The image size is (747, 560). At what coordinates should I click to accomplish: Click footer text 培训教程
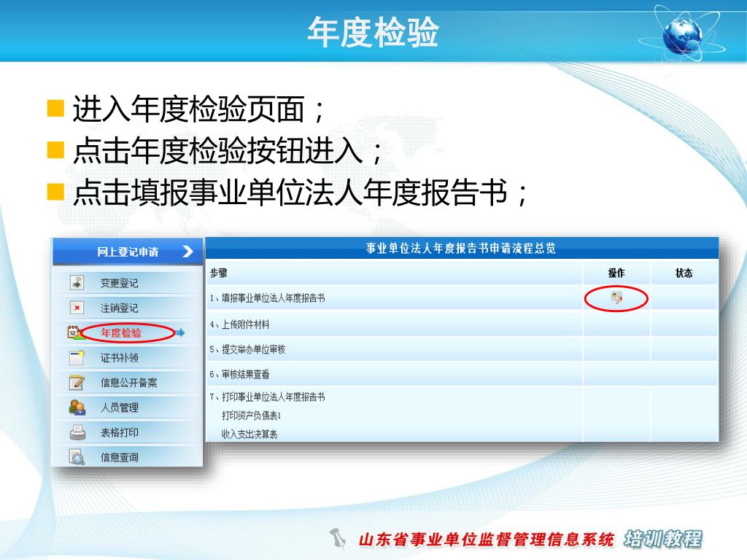point(662,539)
